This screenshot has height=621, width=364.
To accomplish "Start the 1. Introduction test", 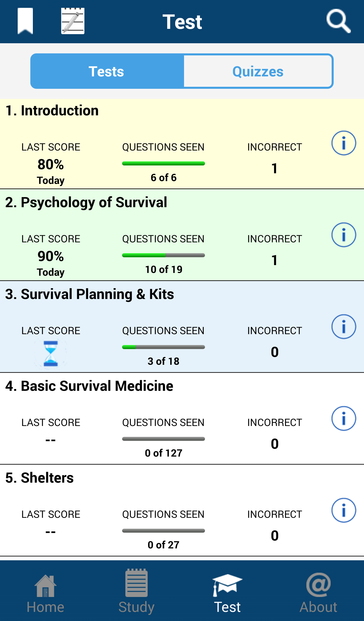I will [x=182, y=144].
